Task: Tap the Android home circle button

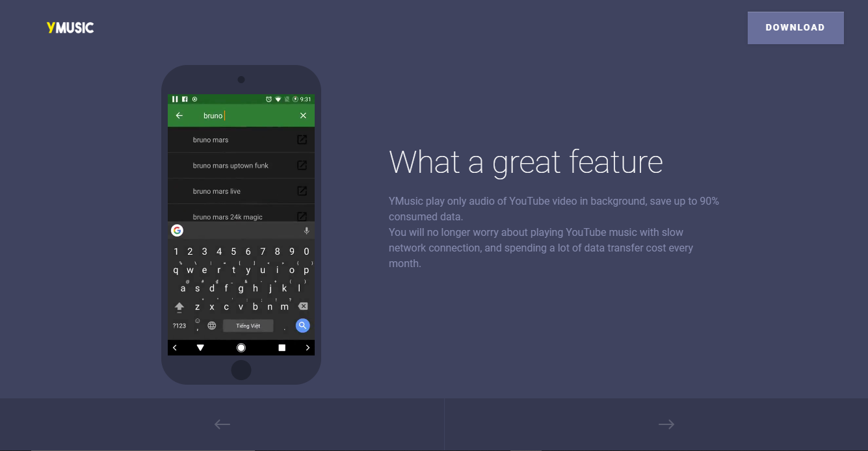Action: click(x=241, y=348)
